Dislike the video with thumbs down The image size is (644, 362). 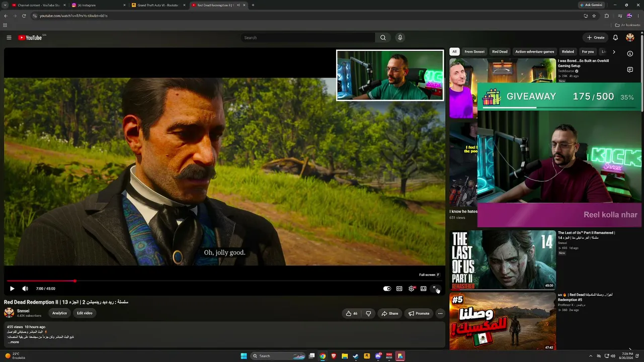[x=368, y=314]
